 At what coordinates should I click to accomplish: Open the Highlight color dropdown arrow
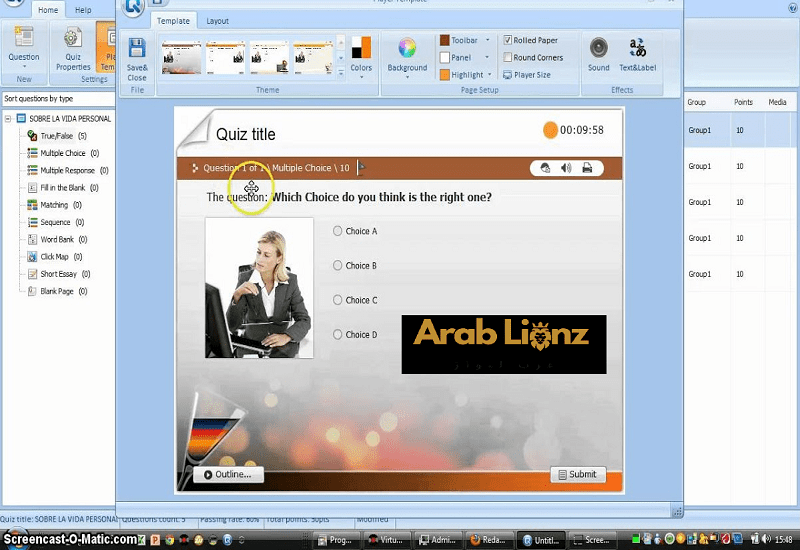[489, 74]
